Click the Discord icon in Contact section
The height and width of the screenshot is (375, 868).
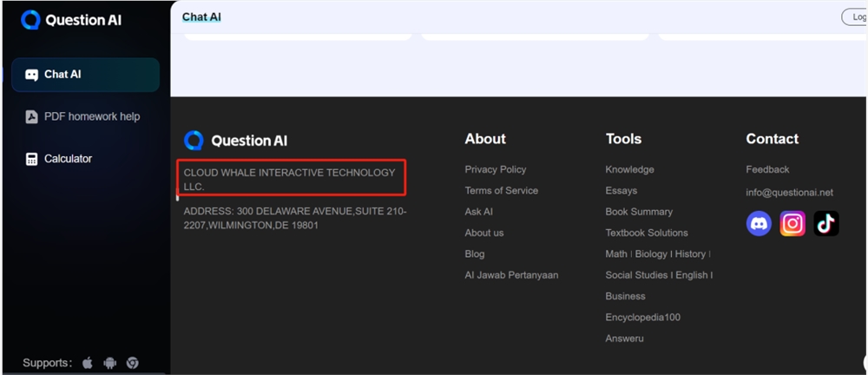coord(759,224)
